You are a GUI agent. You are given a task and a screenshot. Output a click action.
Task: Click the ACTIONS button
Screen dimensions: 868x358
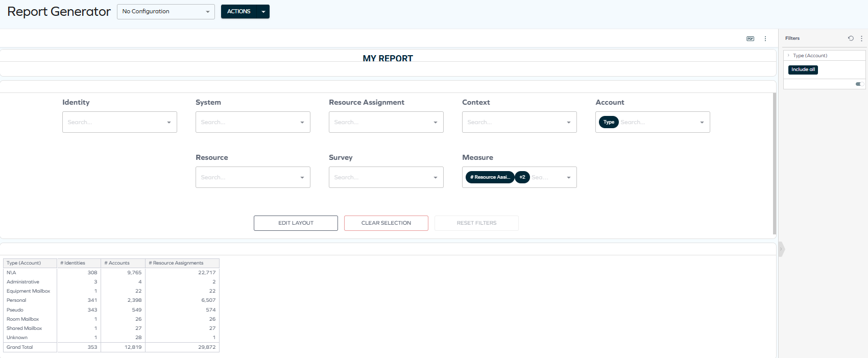coord(239,11)
